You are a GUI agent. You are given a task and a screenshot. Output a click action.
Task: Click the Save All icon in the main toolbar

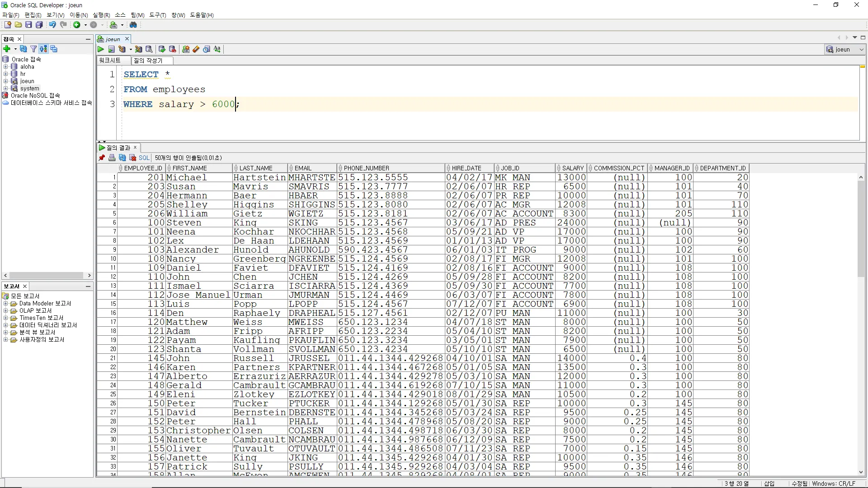tap(39, 25)
